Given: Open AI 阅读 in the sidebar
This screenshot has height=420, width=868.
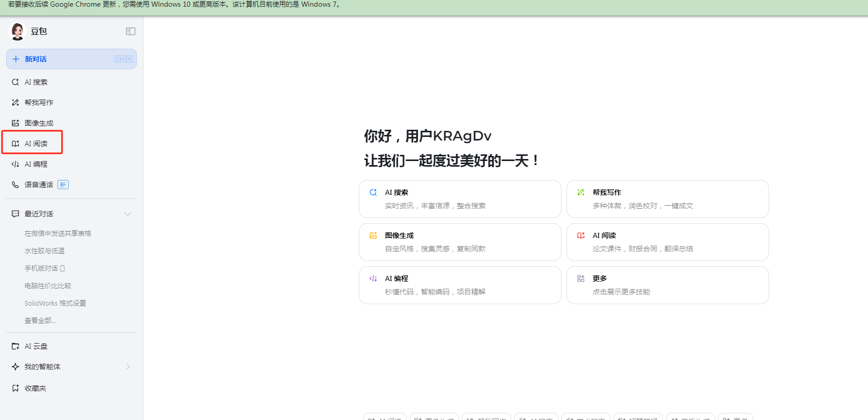Looking at the screenshot, I should click(x=71, y=144).
